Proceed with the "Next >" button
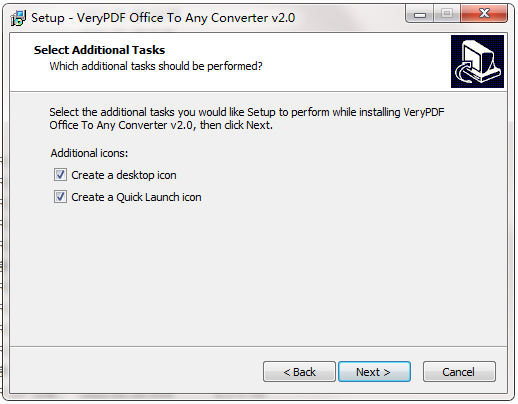The width and height of the screenshot is (518, 404). click(x=374, y=371)
